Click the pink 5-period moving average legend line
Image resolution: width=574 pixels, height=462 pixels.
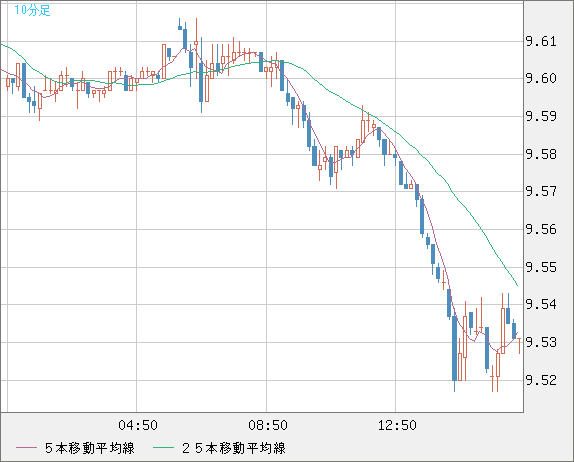26,448
